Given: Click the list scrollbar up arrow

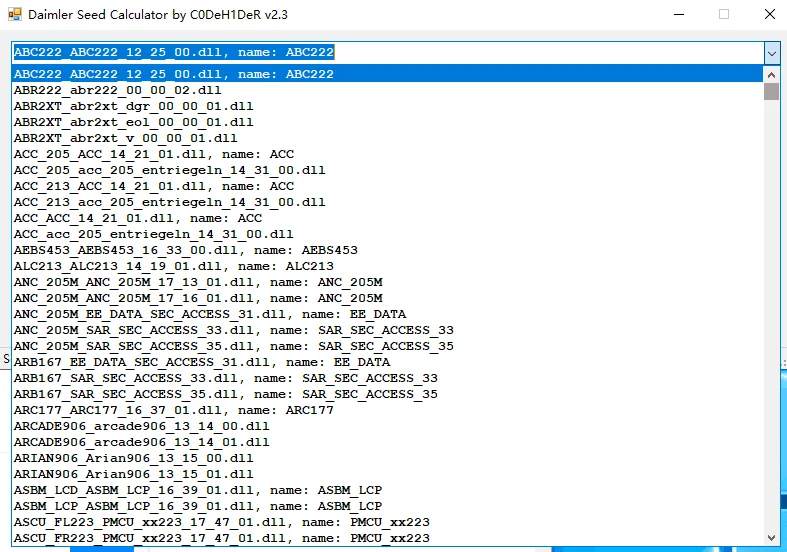Looking at the screenshot, I should 771,75.
